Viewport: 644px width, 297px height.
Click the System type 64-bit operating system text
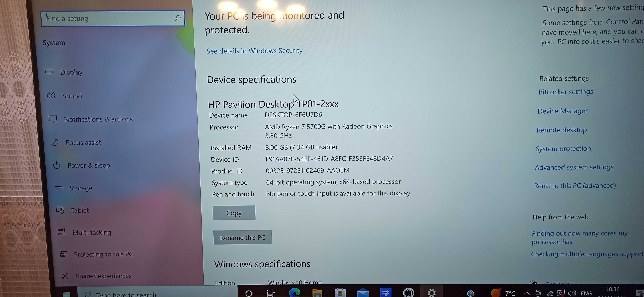333,182
